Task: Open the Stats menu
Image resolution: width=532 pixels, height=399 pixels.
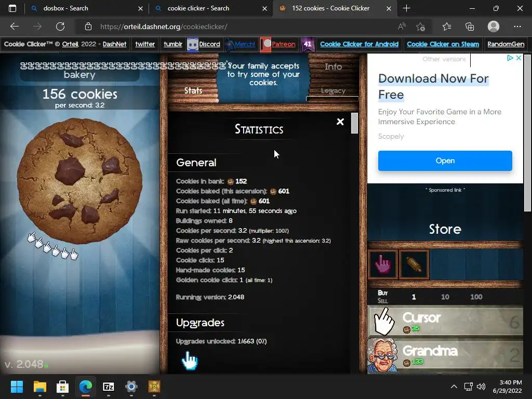Action: pyautogui.click(x=193, y=90)
